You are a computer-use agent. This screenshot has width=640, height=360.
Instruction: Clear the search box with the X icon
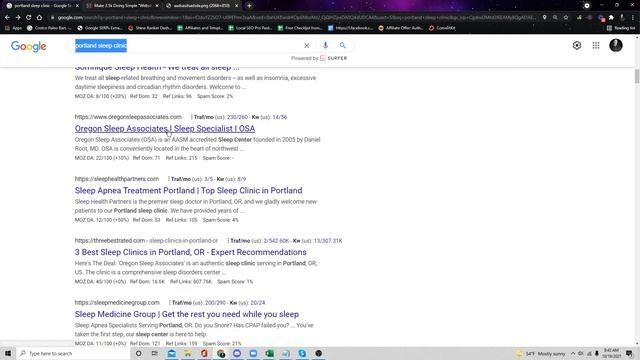click(x=307, y=46)
